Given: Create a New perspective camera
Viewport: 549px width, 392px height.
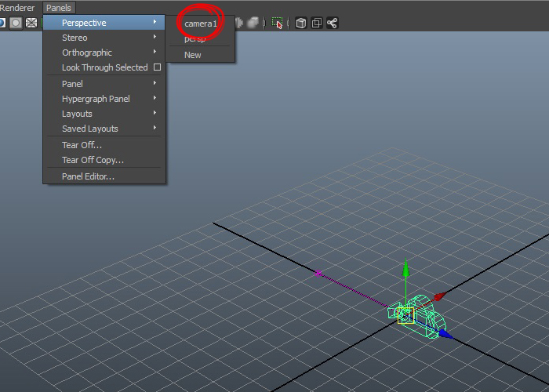Looking at the screenshot, I should coord(193,55).
